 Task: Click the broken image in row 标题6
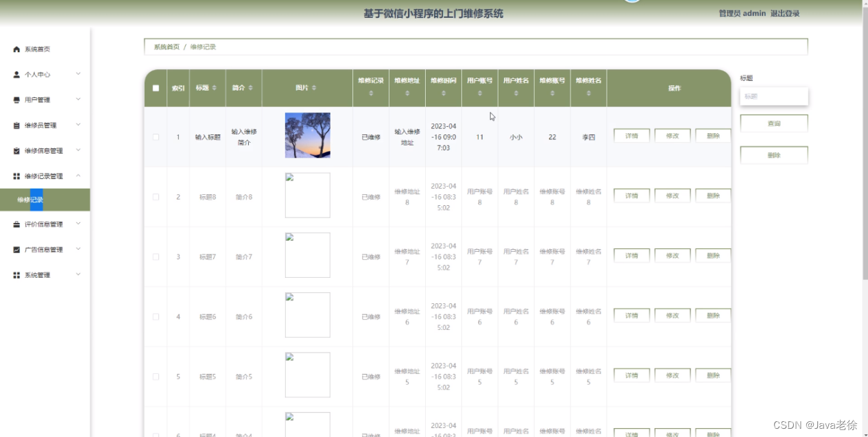tap(308, 315)
